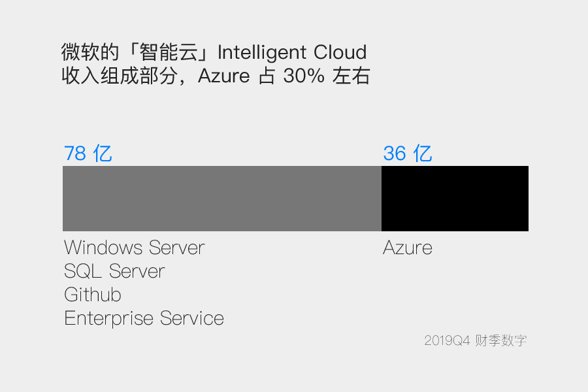
Task: Select the blue '78 亿' value label
Action: (88, 154)
